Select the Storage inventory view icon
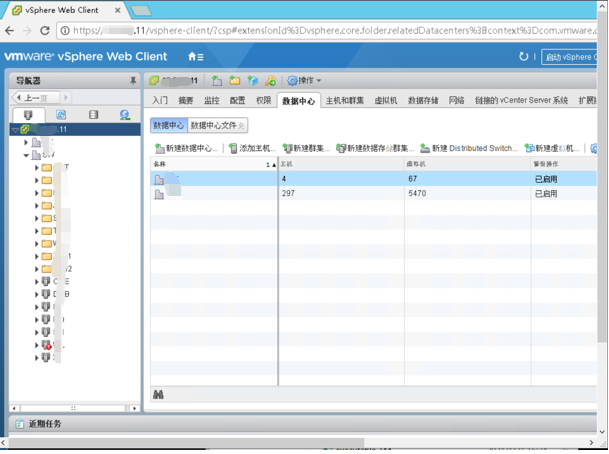 click(x=93, y=115)
